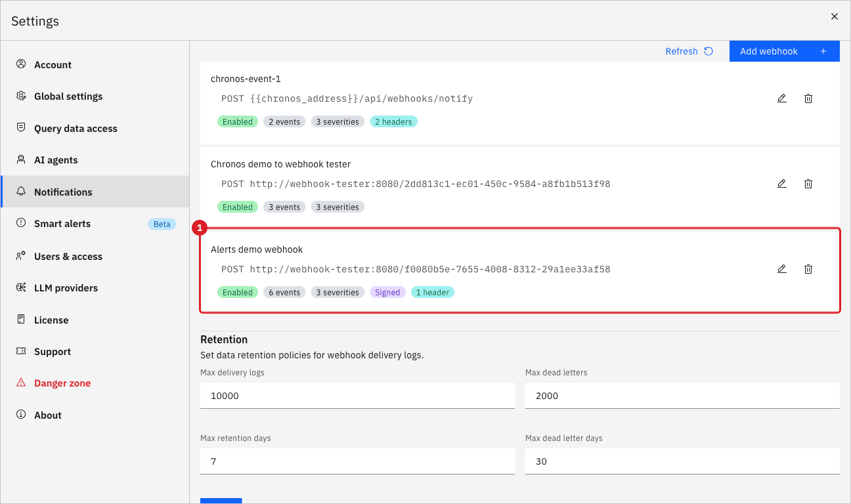Click the About info icon
Screen dimensions: 851x504
[x=21, y=415]
